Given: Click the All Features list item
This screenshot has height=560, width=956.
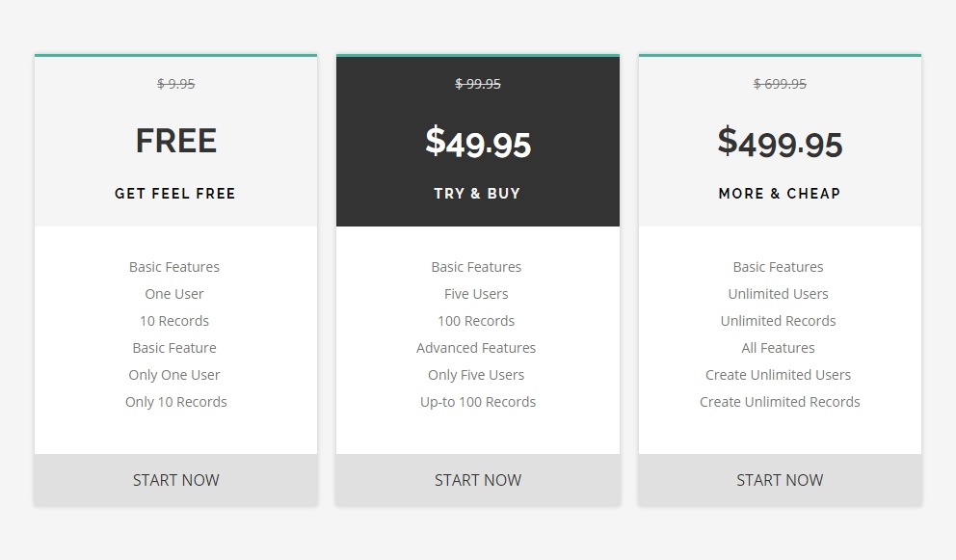Looking at the screenshot, I should [x=778, y=348].
